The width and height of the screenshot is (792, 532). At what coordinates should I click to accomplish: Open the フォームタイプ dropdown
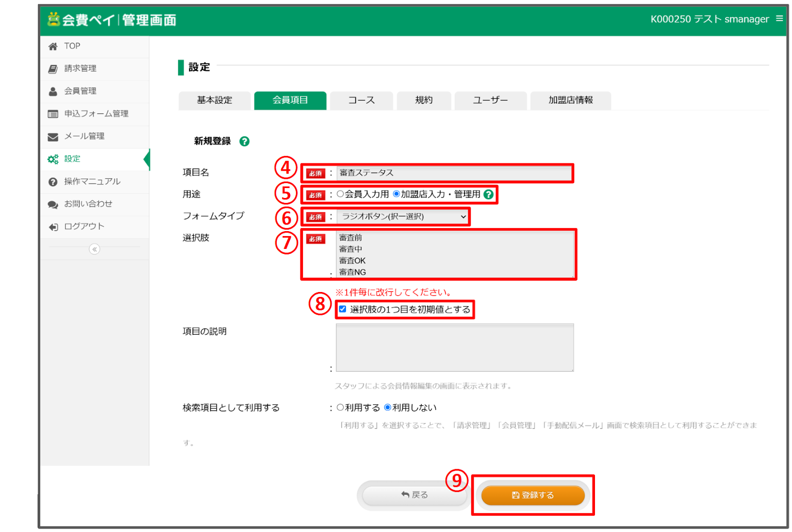403,217
